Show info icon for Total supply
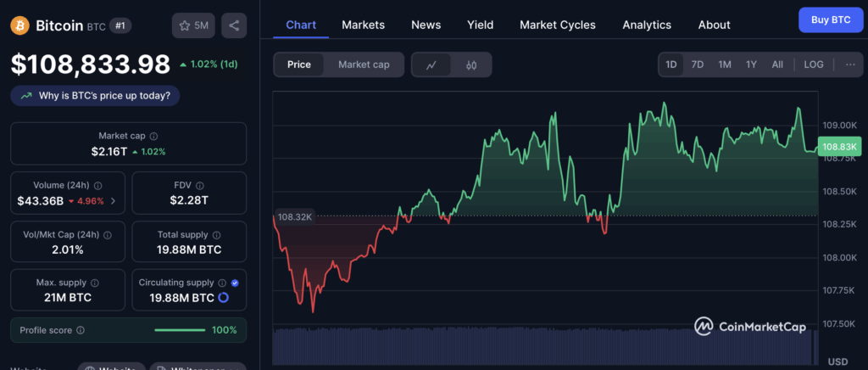Screen dimensions: 868x370 216,235
